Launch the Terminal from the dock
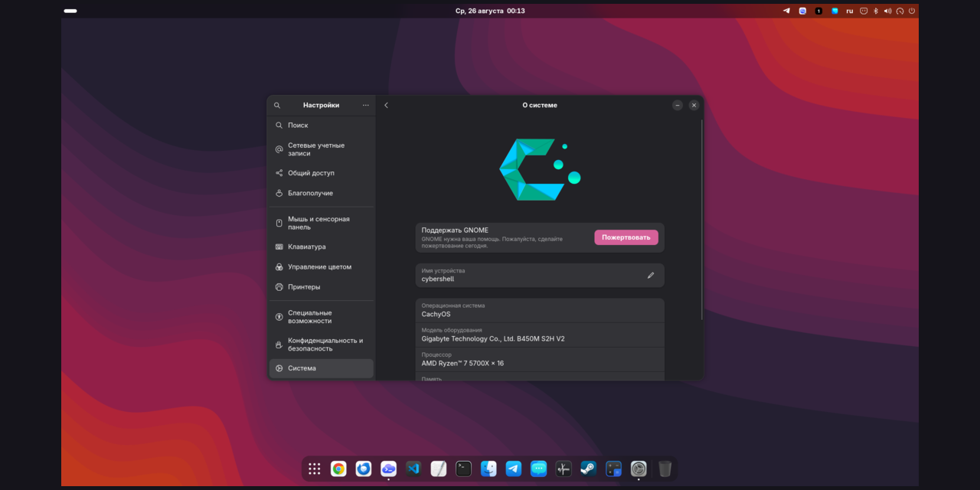 click(x=463, y=469)
